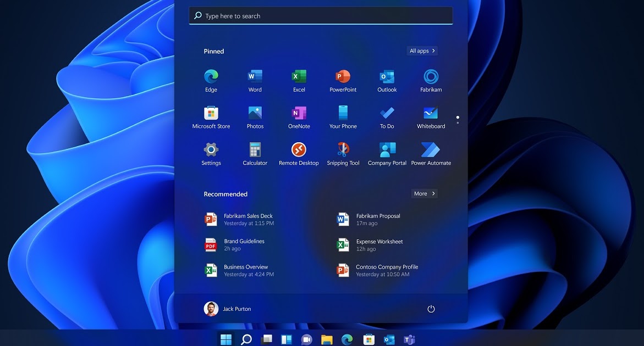
Task: Launch PowerPoint from the pinned apps
Action: pos(343,81)
